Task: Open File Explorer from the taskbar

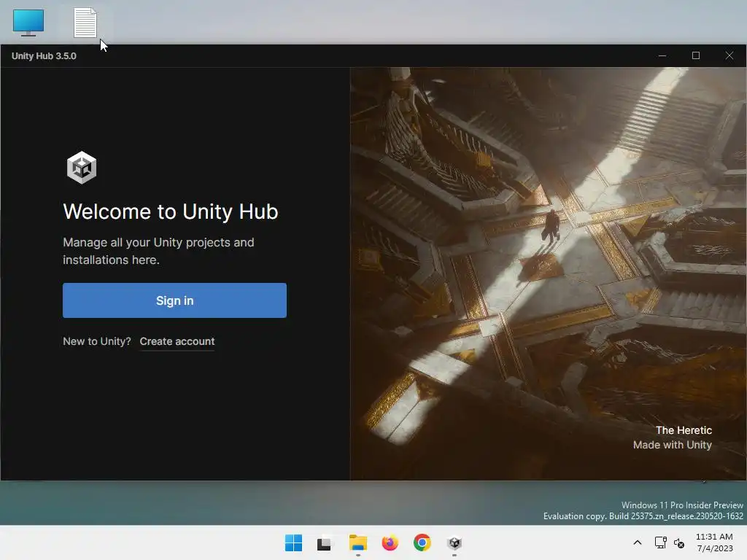Action: click(357, 542)
